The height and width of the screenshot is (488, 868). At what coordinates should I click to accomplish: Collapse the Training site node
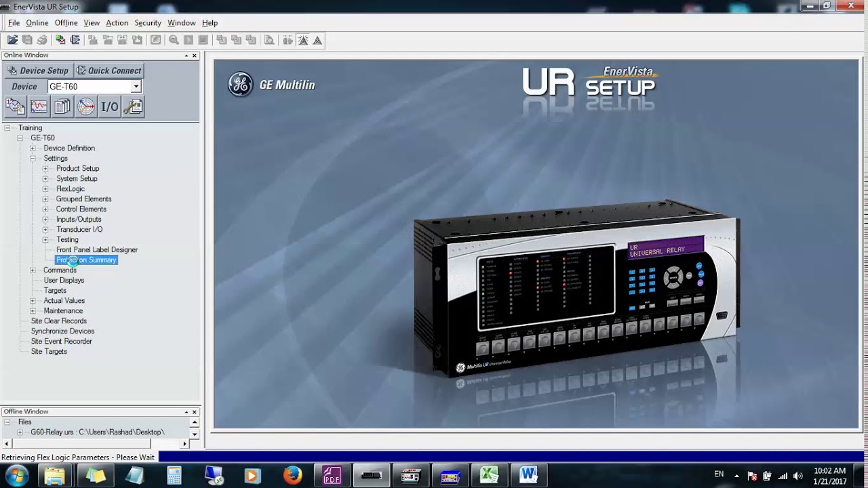pos(7,128)
